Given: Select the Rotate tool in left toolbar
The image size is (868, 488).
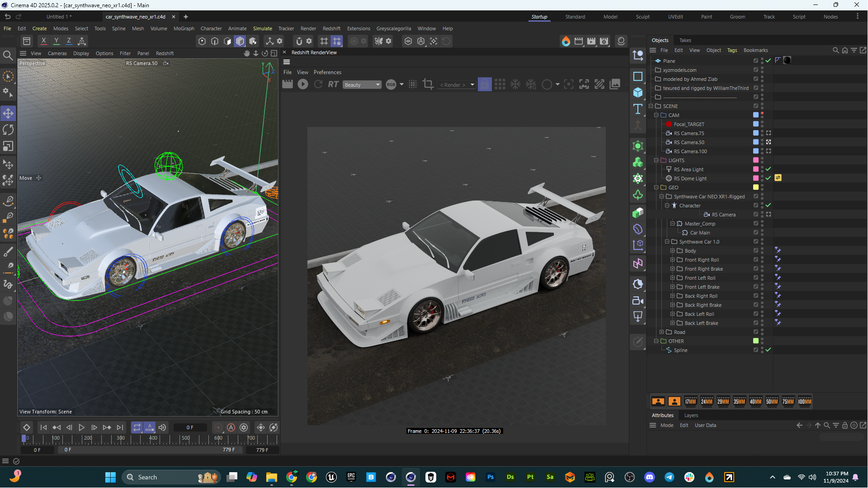Looking at the screenshot, I should 8,130.
